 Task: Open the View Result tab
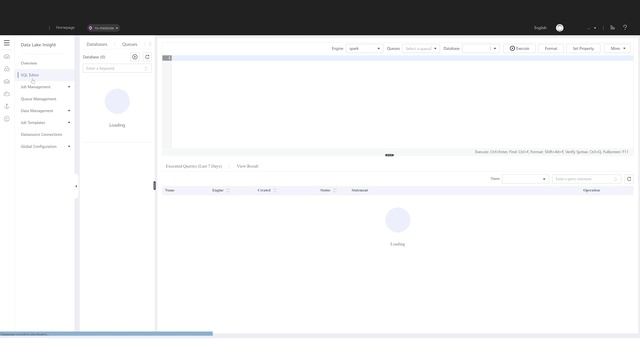(x=247, y=166)
